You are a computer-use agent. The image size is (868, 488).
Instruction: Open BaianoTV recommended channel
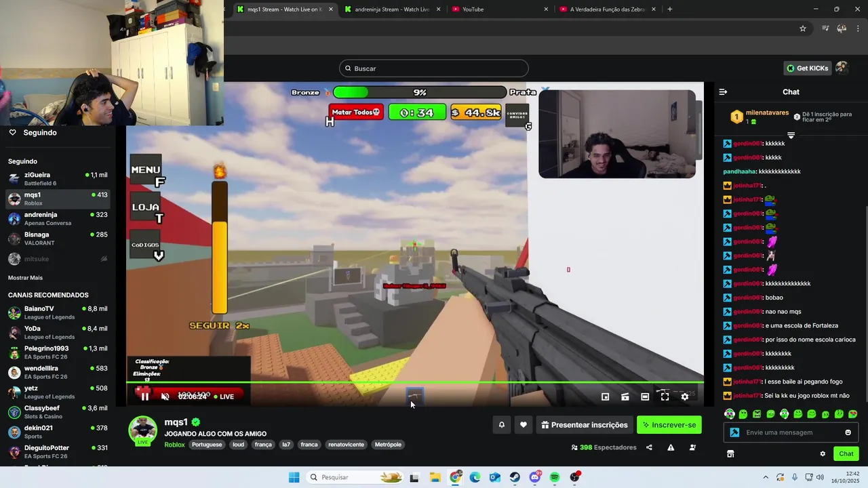click(58, 313)
